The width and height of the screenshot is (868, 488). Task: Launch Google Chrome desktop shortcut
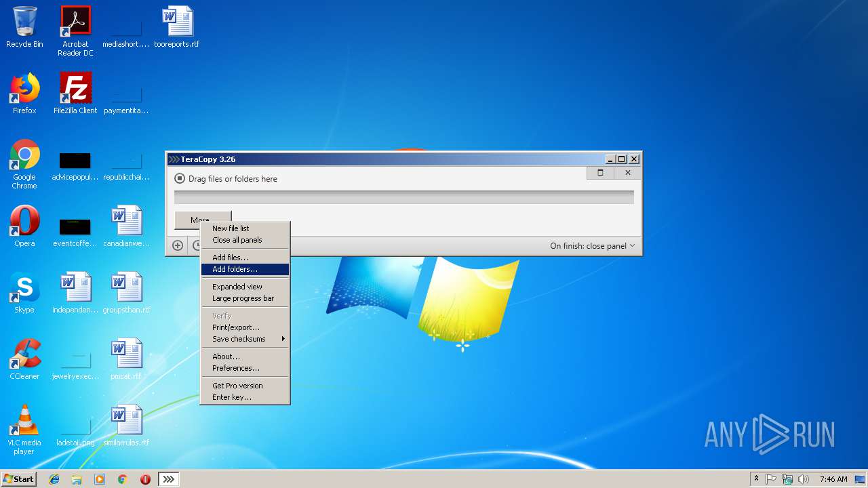coord(24,165)
